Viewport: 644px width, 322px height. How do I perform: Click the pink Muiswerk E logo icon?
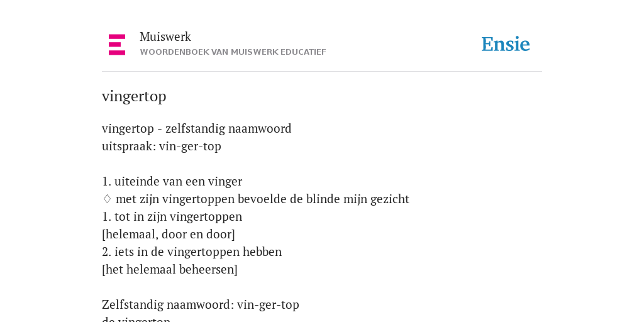117,45
